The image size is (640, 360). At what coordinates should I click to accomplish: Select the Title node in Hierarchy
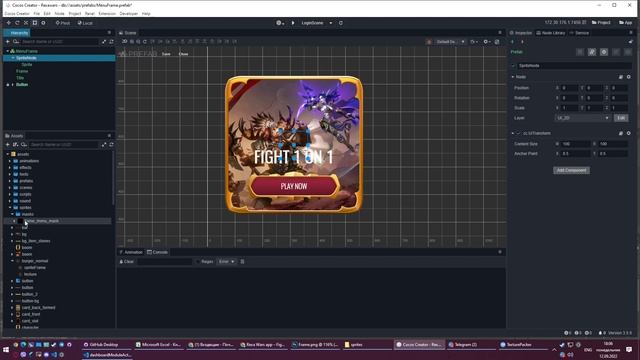click(x=20, y=78)
